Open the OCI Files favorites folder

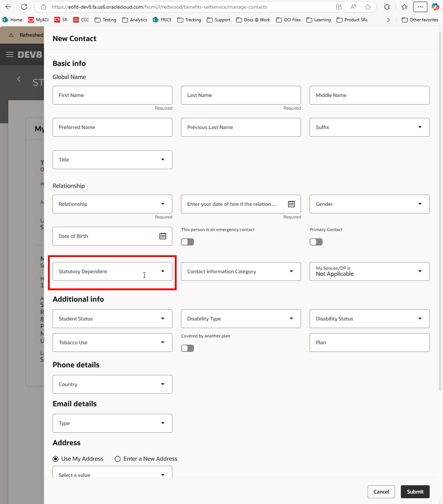click(x=288, y=20)
